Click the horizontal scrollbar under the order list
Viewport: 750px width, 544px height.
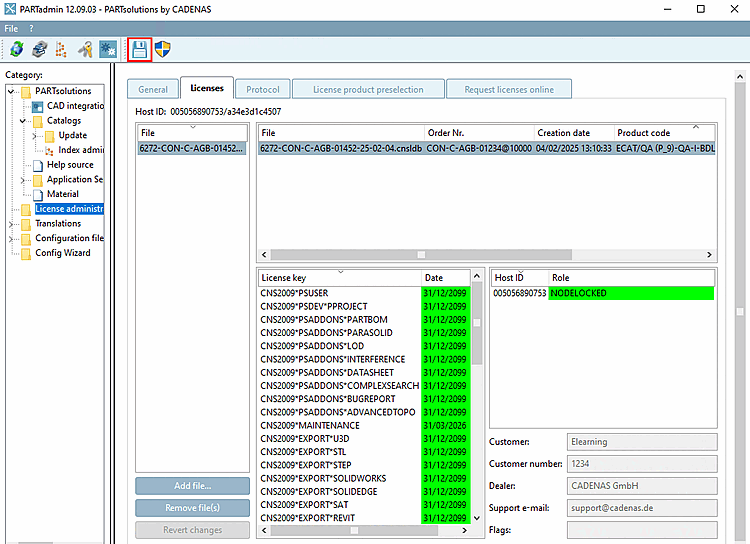[x=420, y=254]
